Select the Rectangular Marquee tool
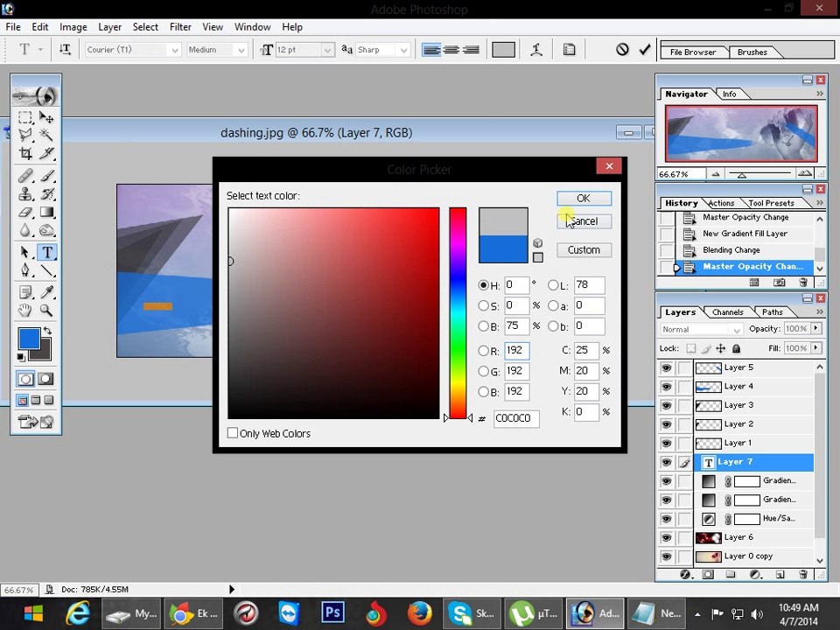Image resolution: width=840 pixels, height=630 pixels. pos(24,117)
